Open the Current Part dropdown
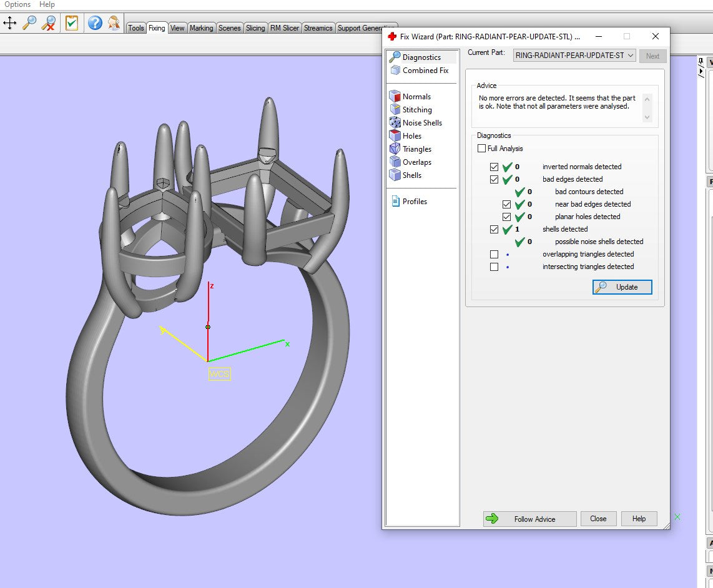The height and width of the screenshot is (588, 713). (x=574, y=56)
